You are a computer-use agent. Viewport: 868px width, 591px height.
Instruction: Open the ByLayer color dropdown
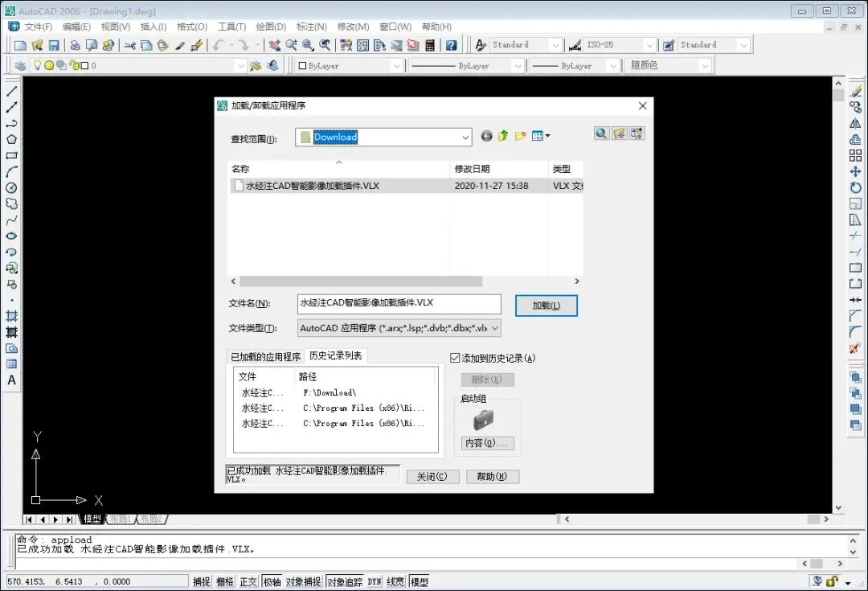[x=396, y=66]
